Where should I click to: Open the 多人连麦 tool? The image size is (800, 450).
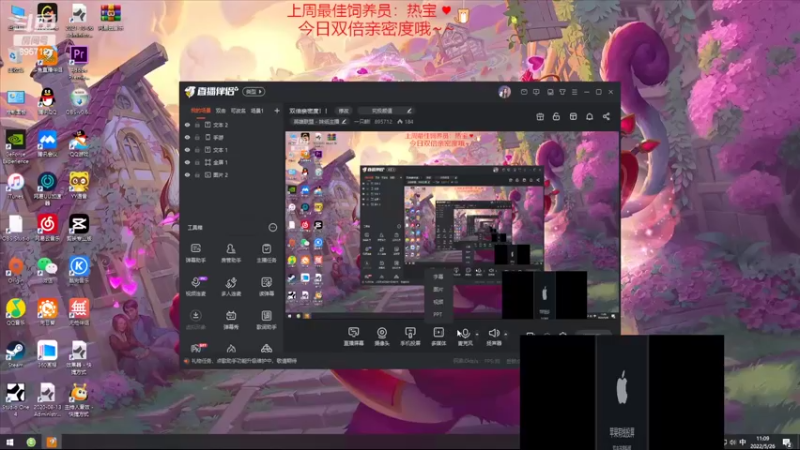231,287
